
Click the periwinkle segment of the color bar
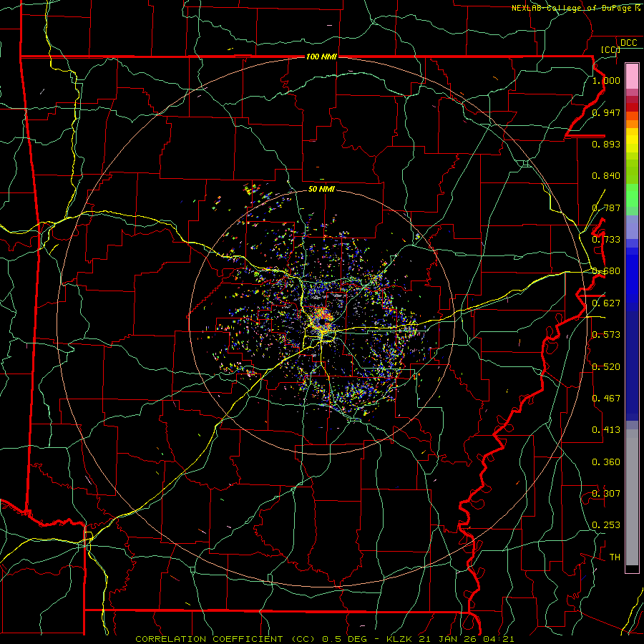(x=632, y=228)
